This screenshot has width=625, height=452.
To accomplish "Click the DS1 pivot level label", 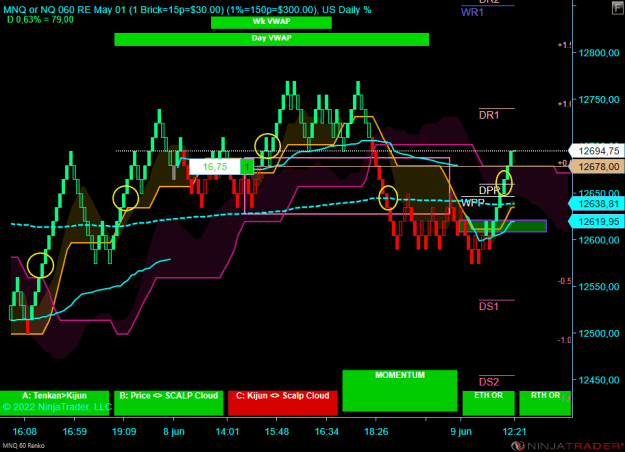I will coord(489,307).
